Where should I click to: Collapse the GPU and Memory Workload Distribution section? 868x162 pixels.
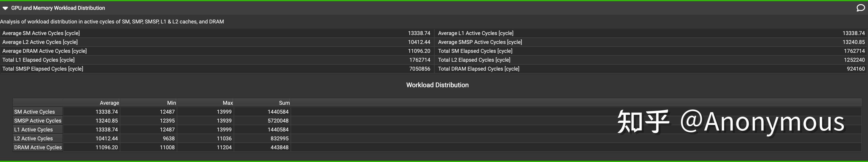(x=5, y=8)
